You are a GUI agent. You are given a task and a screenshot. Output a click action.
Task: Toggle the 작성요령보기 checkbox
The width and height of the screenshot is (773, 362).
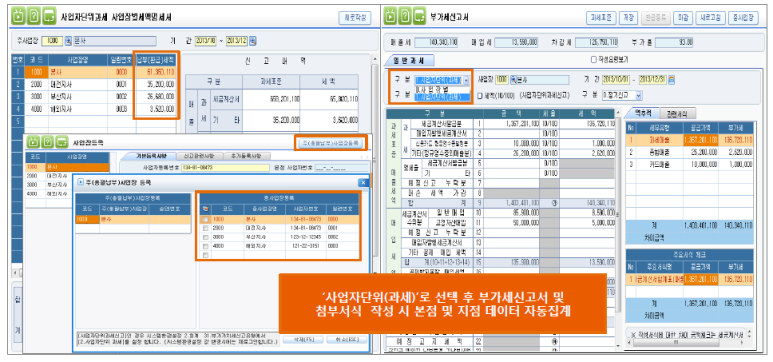click(x=594, y=60)
